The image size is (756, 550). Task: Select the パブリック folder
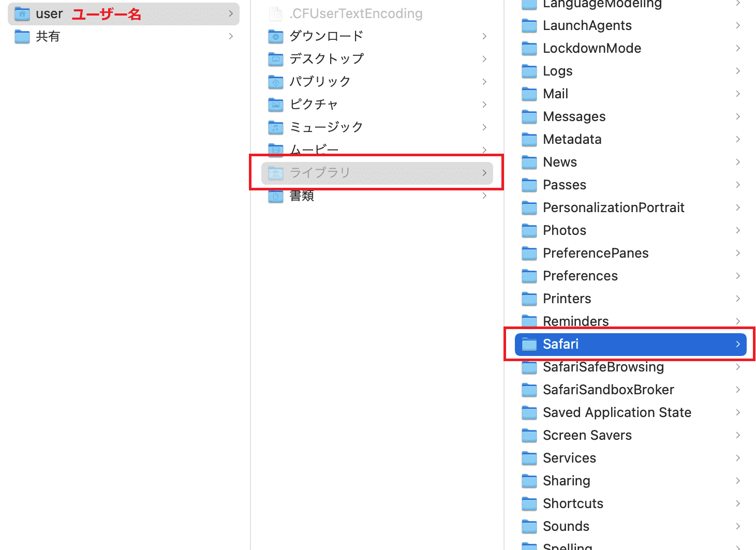point(377,82)
